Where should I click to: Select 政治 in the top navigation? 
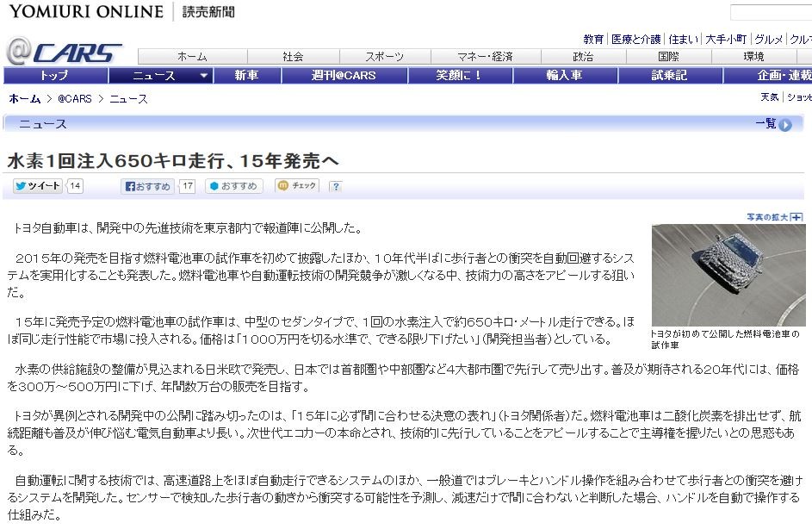584,57
